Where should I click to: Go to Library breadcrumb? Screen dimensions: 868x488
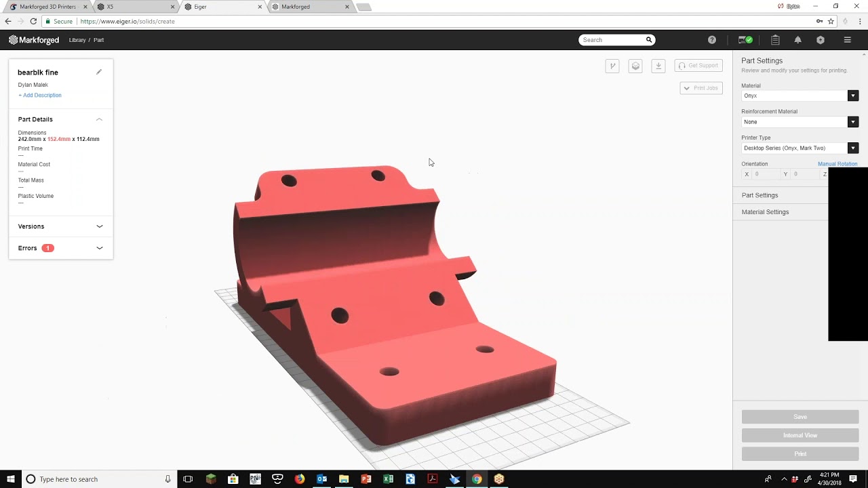coord(77,40)
